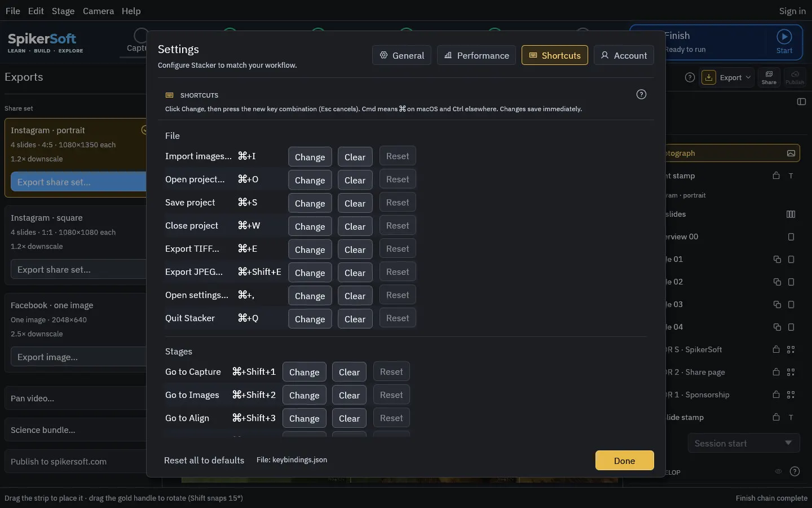Screen dimensions: 812x508
Task: Toggle the side panel layout icon
Action: coord(801,102)
